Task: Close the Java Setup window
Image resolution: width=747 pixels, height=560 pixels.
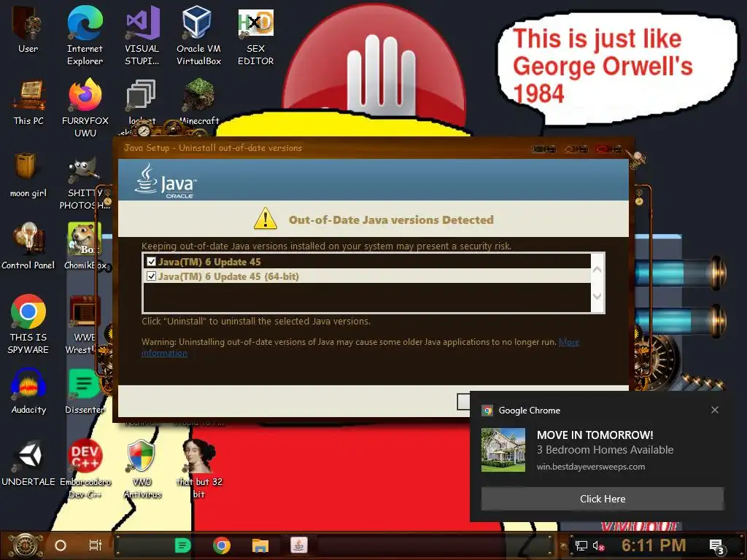Action: pyautogui.click(x=610, y=149)
